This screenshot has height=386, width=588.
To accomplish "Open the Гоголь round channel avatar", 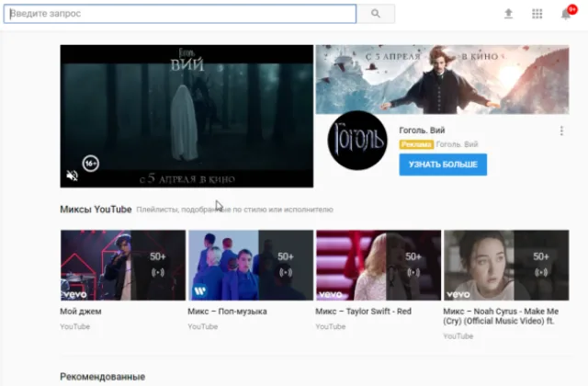I will 357,141.
